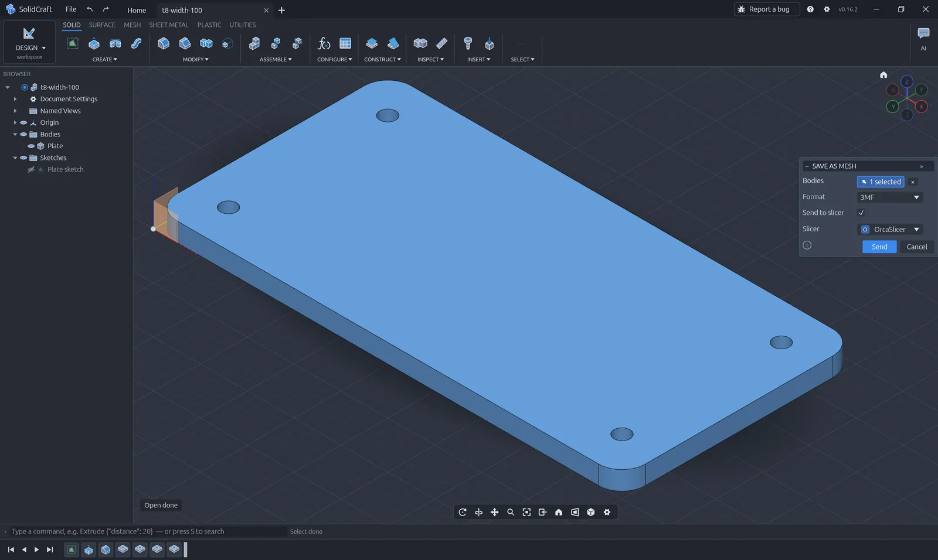Go to the Home tab

(x=137, y=10)
